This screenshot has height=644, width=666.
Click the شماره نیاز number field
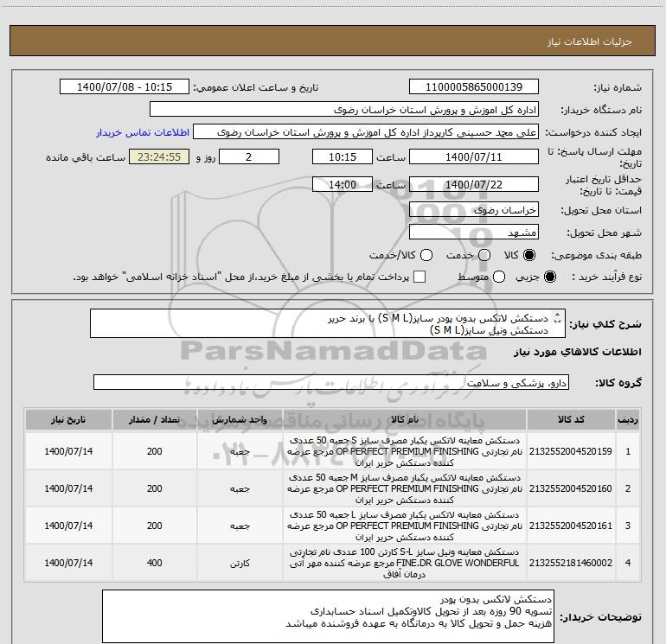pyautogui.click(x=474, y=87)
